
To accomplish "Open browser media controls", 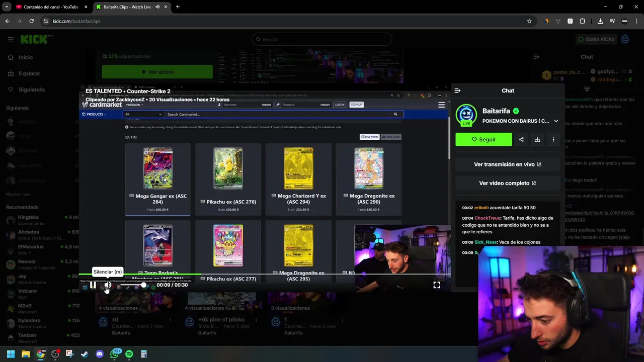I will [612, 21].
